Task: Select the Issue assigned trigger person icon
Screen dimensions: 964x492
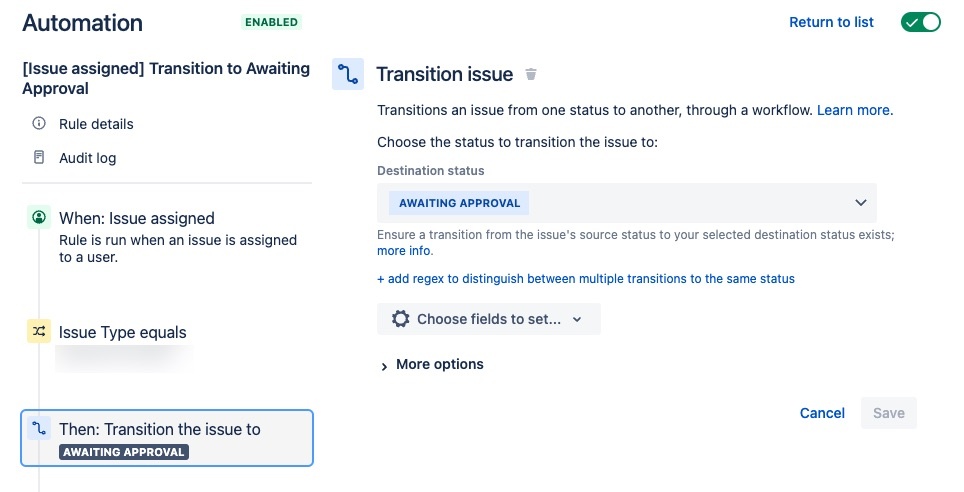Action: (39, 217)
